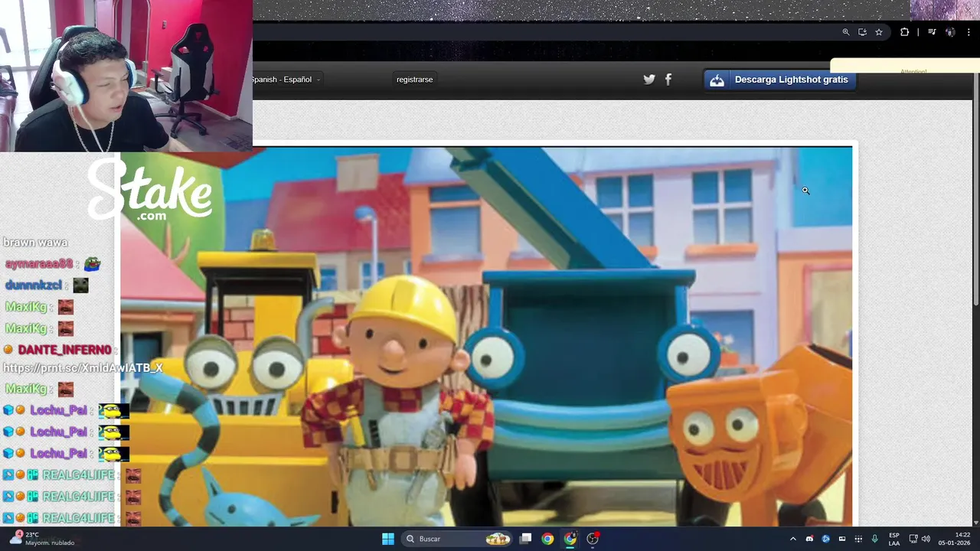Click dunnnkzcl username in chat
Screen dimensions: 980x551
[x=34, y=285]
